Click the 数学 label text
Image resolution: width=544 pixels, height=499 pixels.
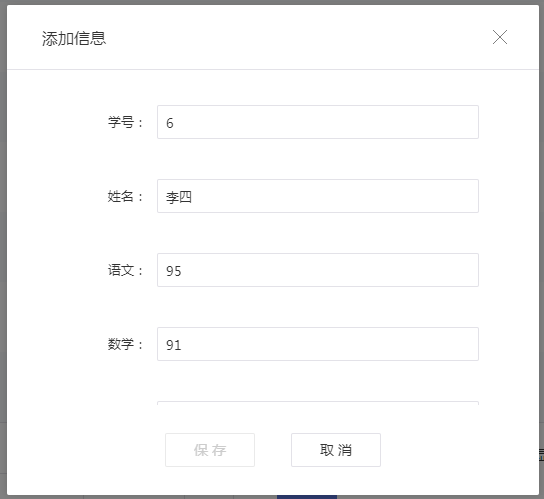coord(121,344)
